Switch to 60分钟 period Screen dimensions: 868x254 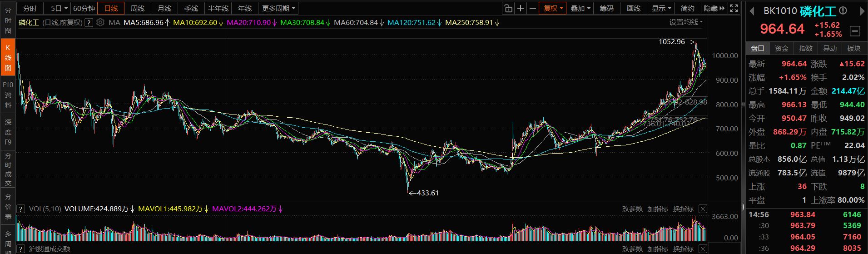pyautogui.click(x=84, y=8)
